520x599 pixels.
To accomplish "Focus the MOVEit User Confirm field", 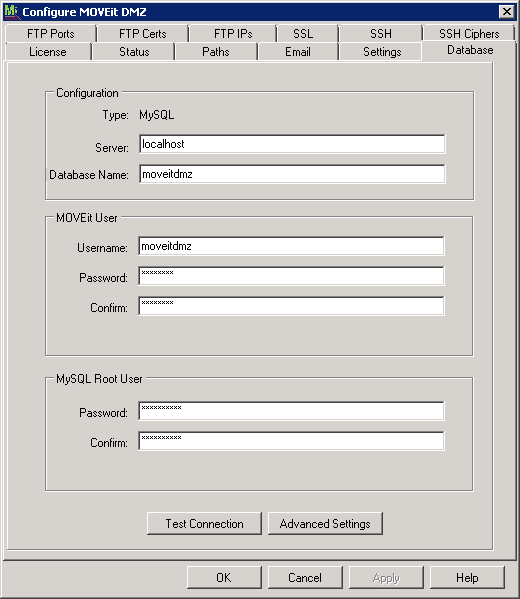I will (292, 306).
